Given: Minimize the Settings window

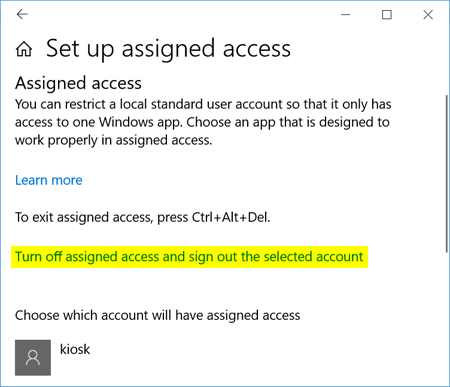Looking at the screenshot, I should pos(346,14).
